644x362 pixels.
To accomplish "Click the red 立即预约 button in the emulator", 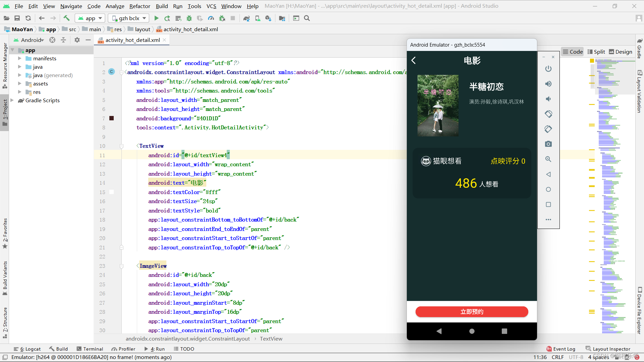I will point(472,312).
